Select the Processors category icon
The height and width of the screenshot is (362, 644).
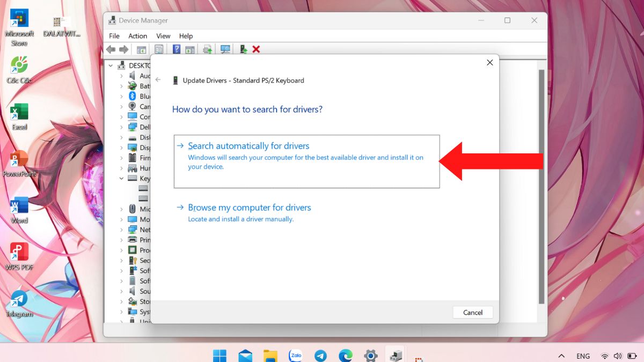133,250
